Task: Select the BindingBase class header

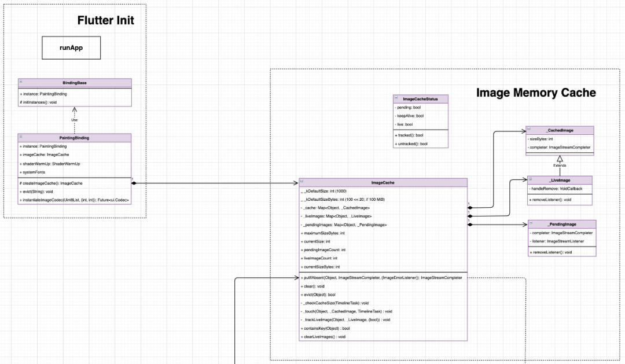Action: click(75, 83)
